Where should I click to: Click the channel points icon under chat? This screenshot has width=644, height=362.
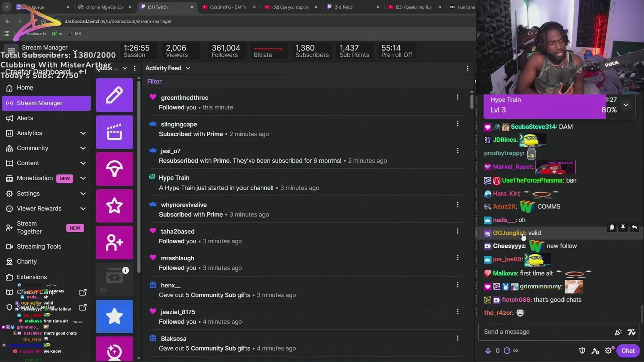[507, 351]
